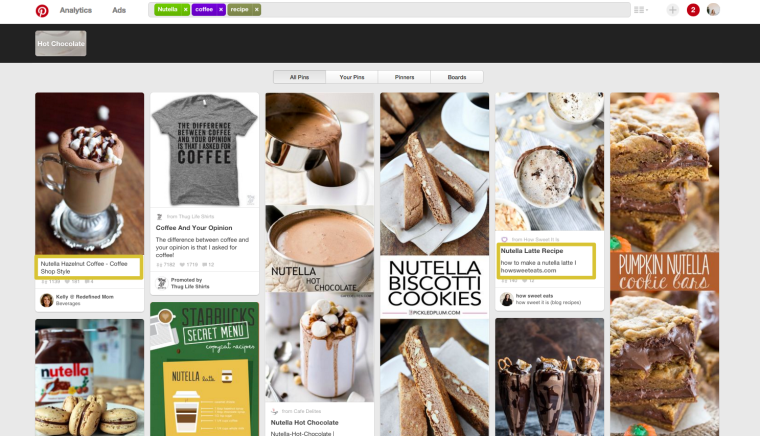Open how sweet it is (blog recipes) board
The width and height of the screenshot is (760, 436).
(x=548, y=302)
